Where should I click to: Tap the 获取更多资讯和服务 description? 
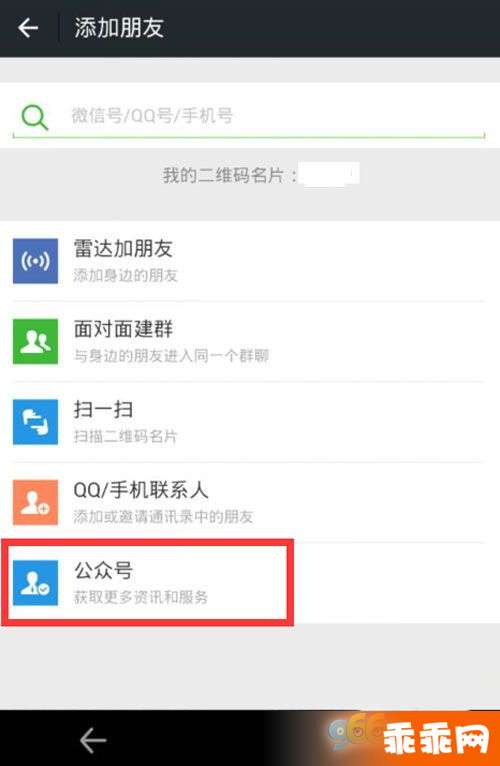[x=141, y=597]
